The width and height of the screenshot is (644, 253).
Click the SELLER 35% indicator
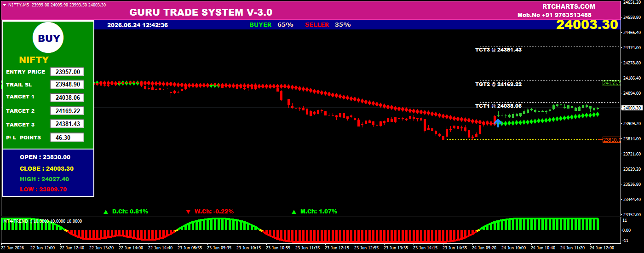click(x=328, y=25)
